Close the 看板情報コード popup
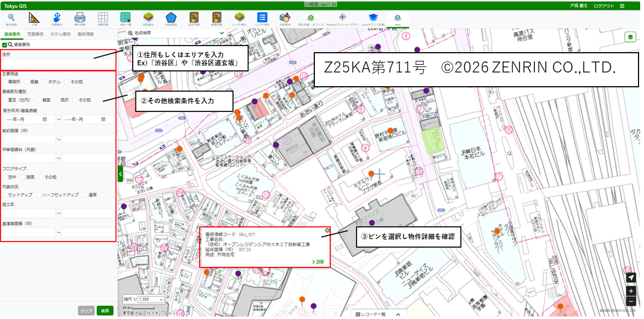Viewport: 644px width, 319px height. click(x=327, y=231)
